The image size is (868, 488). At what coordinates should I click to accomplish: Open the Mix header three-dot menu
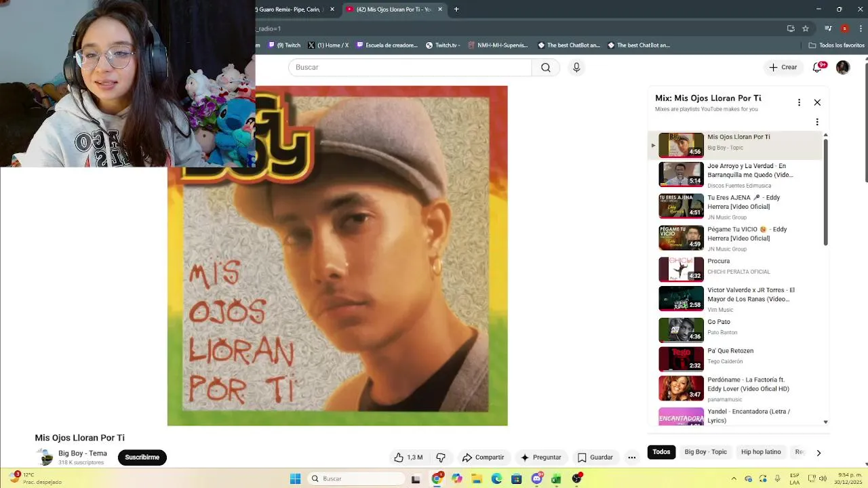click(799, 102)
